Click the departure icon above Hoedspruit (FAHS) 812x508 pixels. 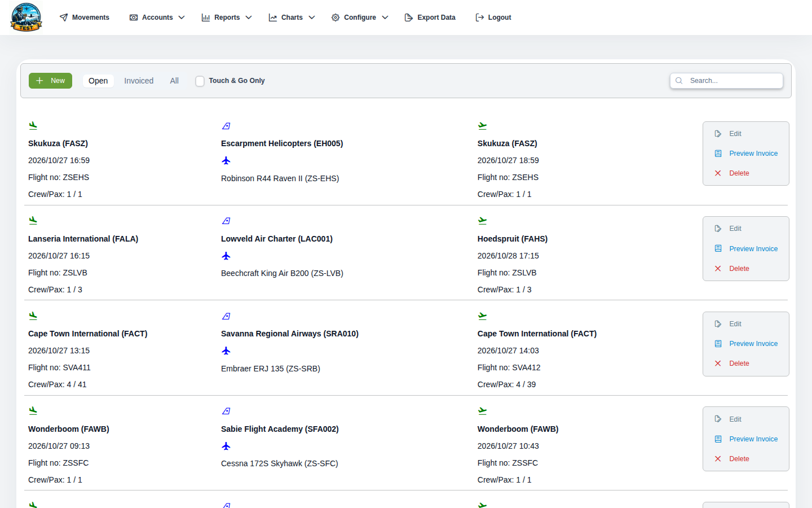pos(482,221)
